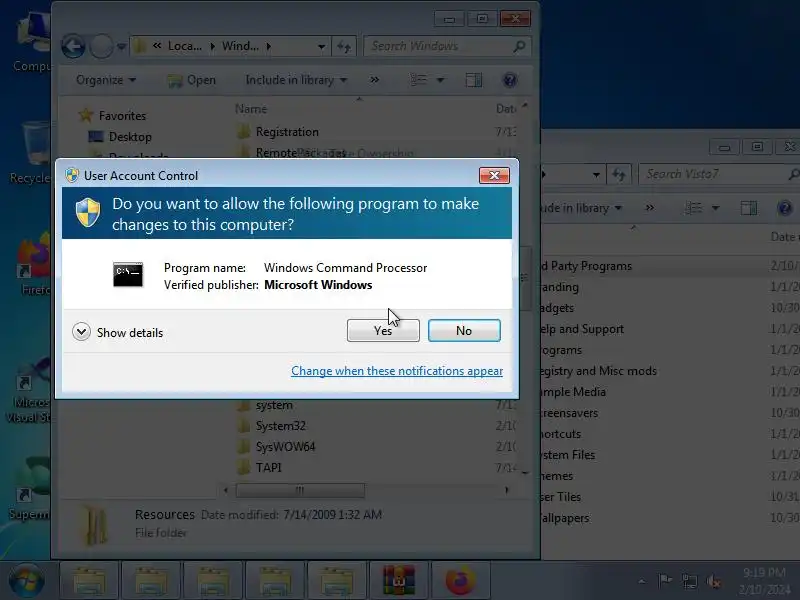Open the address bar dropdown in Windows explorer
The height and width of the screenshot is (600, 800).
tap(321, 46)
